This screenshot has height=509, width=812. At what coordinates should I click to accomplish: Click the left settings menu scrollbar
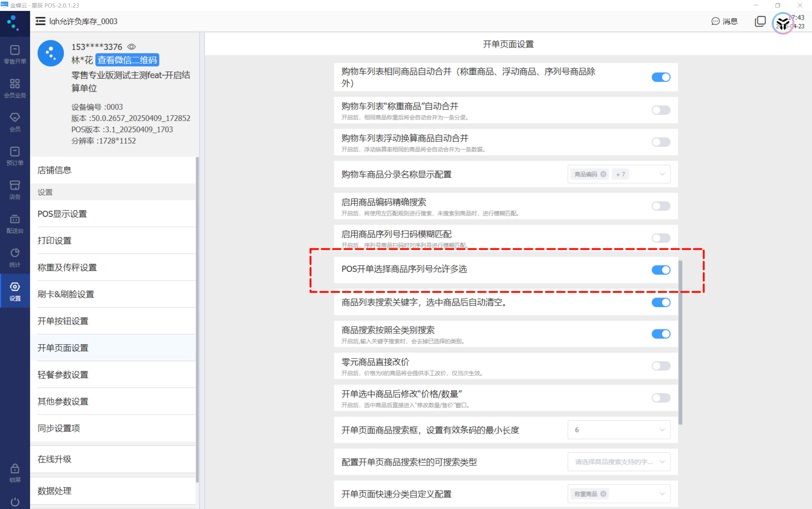pos(197,320)
